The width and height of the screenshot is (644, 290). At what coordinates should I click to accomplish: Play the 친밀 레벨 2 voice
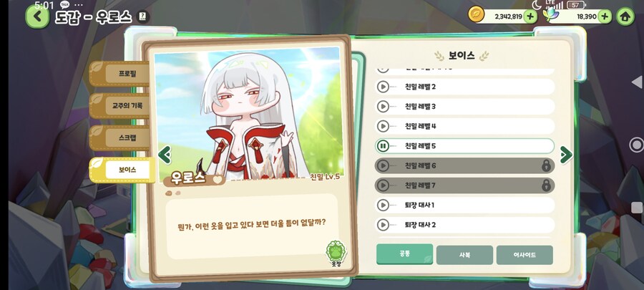click(x=383, y=87)
